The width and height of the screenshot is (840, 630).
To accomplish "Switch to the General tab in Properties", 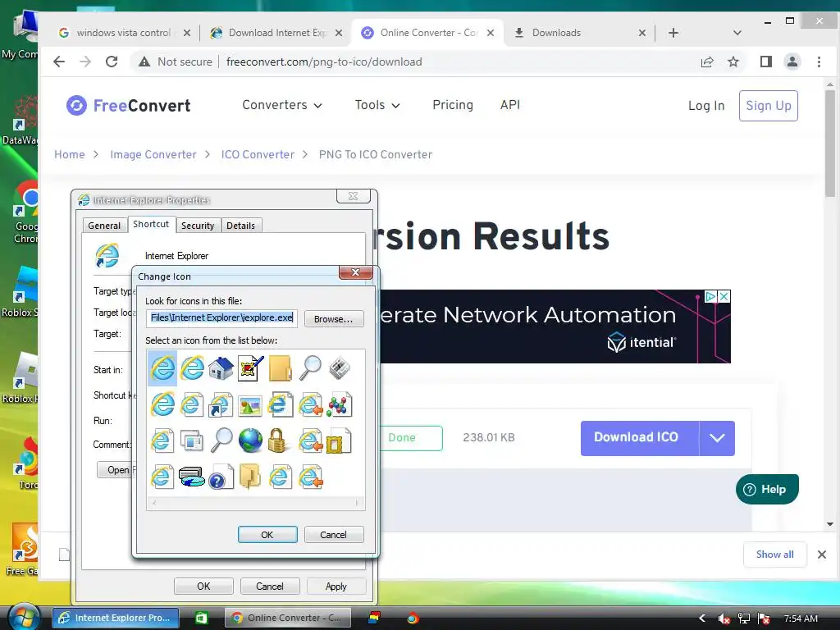I will pos(104,226).
